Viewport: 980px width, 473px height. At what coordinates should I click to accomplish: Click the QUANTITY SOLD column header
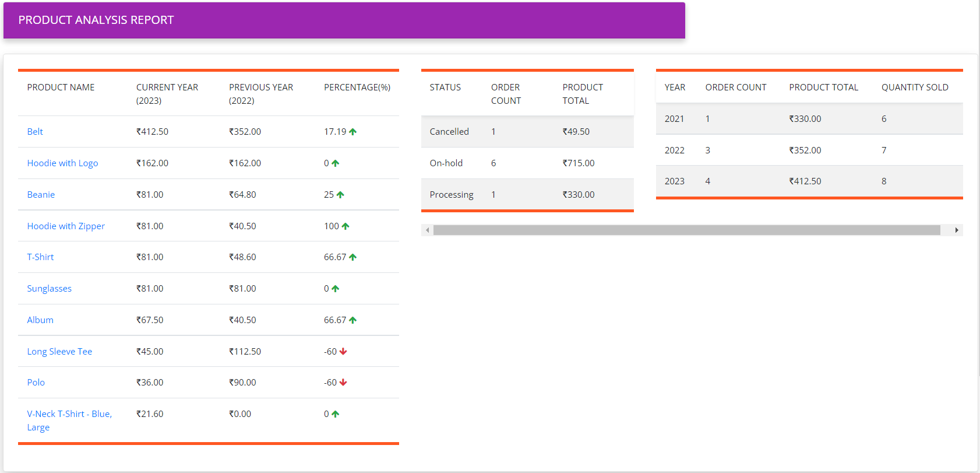pos(914,87)
